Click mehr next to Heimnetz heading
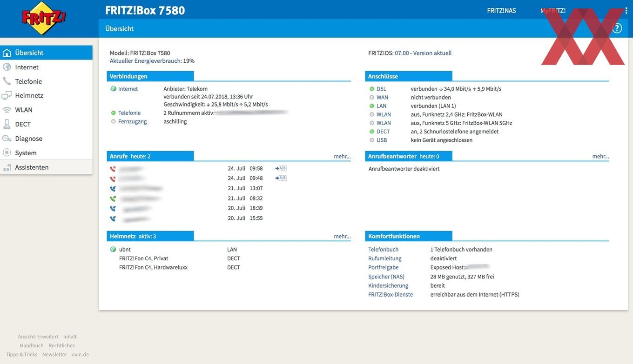The image size is (633, 364). point(342,236)
